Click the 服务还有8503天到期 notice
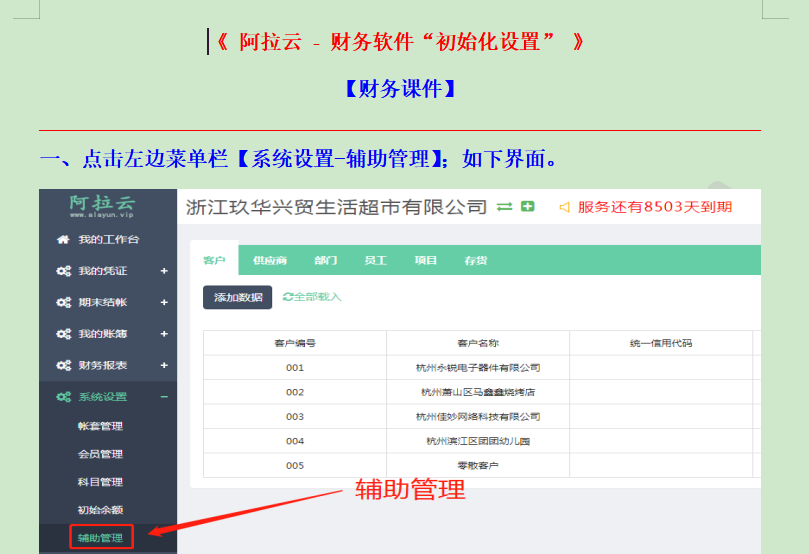Image resolution: width=809 pixels, height=554 pixels. [x=655, y=207]
